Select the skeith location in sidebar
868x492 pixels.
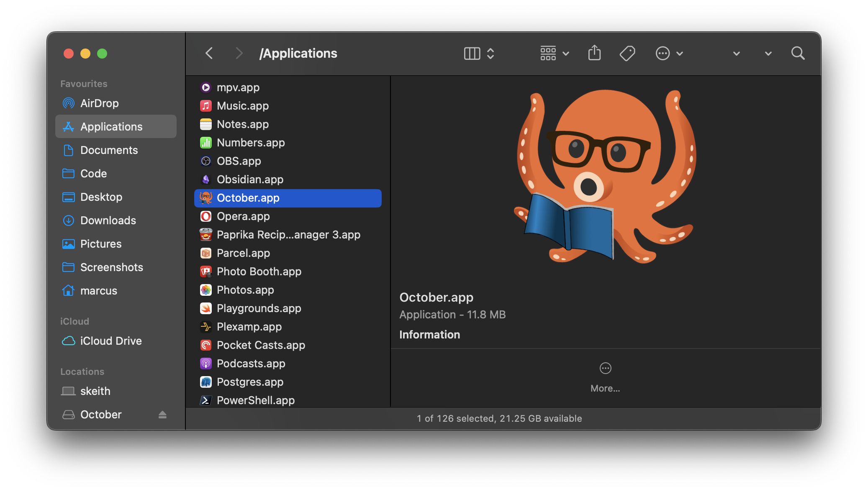tap(95, 391)
